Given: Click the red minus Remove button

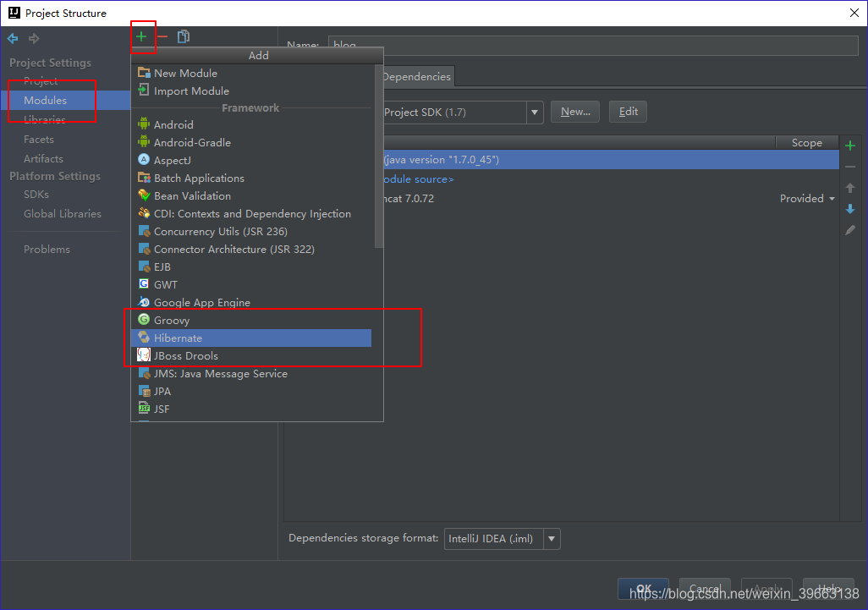Looking at the screenshot, I should tap(162, 36).
